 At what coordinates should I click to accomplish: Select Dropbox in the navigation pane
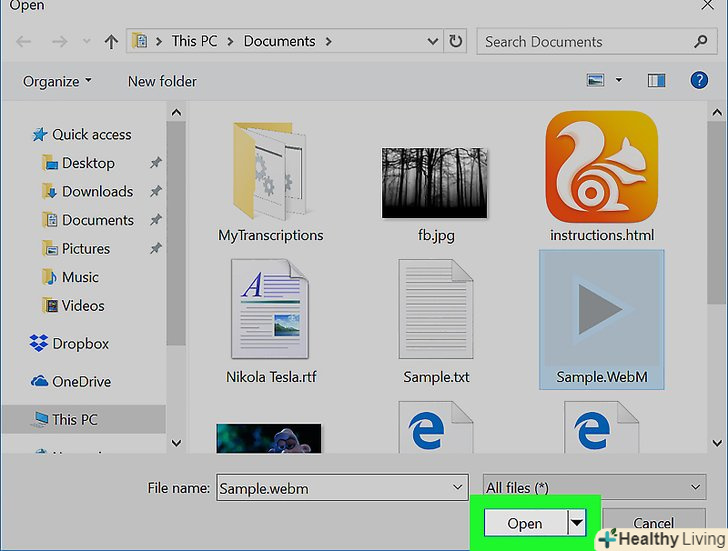click(x=80, y=343)
